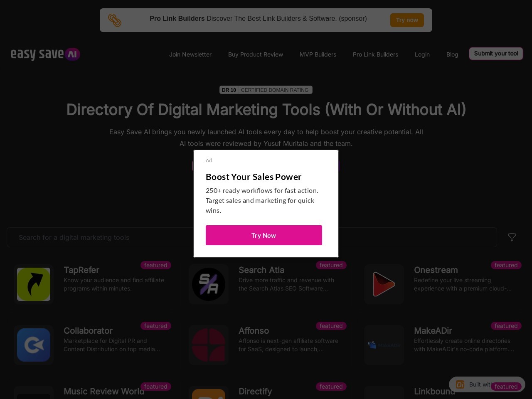Click "Drive more traffic and revenue" description
The width and height of the screenshot is (532, 399).
(x=286, y=284)
